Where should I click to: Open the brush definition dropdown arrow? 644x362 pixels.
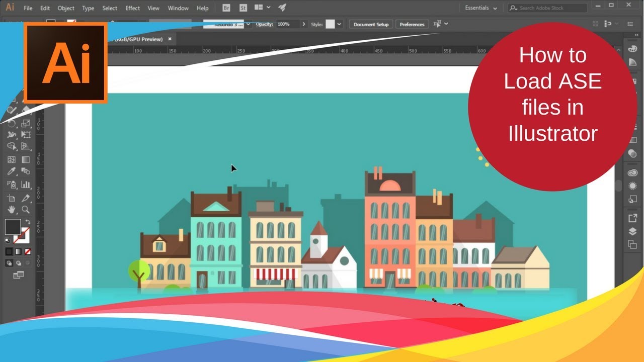point(249,24)
